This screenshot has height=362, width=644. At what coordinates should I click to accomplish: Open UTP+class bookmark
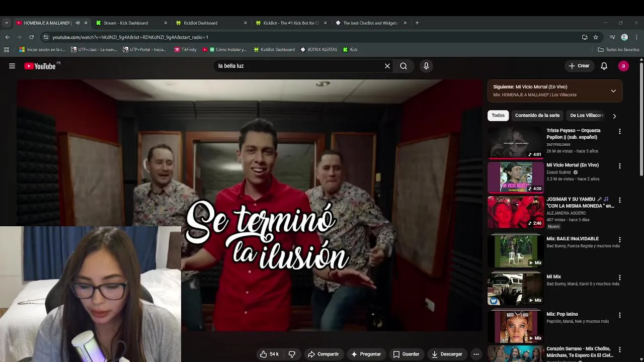[x=94, y=49]
